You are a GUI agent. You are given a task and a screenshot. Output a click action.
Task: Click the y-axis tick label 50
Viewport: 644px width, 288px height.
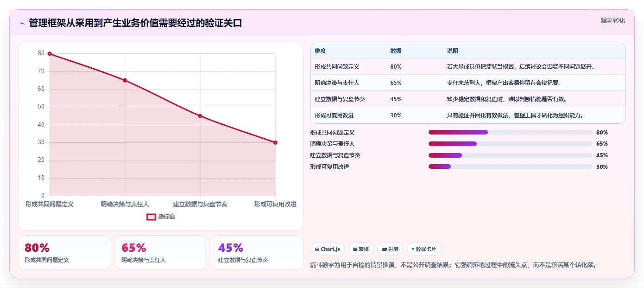pyautogui.click(x=41, y=107)
